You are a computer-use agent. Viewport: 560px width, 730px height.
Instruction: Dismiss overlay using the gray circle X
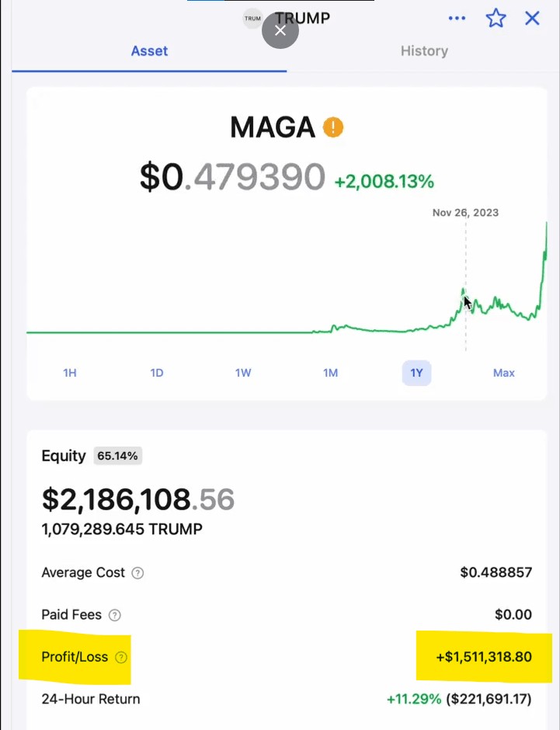(280, 31)
